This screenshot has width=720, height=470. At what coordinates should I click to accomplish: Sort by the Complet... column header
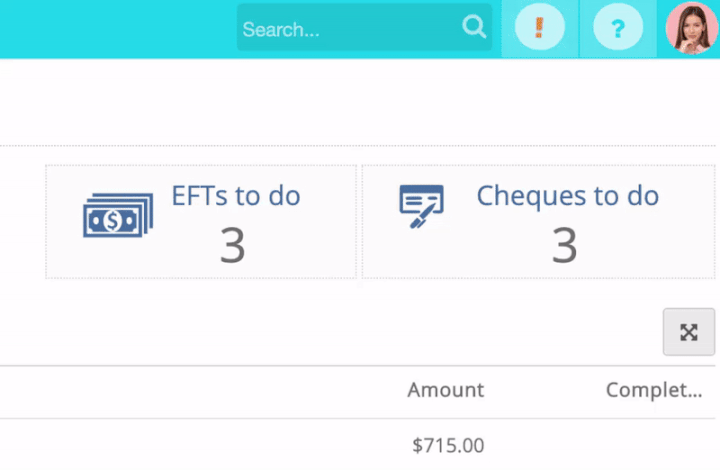[x=654, y=390]
